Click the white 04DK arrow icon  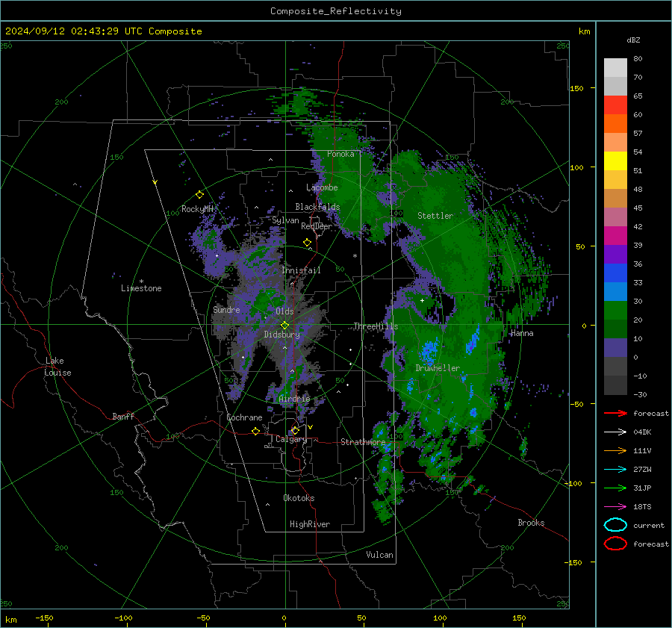[615, 432]
